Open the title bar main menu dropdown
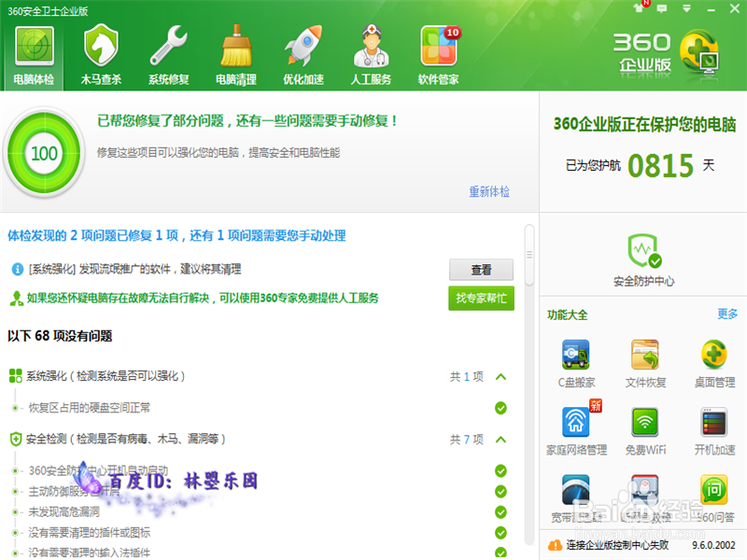The width and height of the screenshot is (747, 560). click(687, 7)
